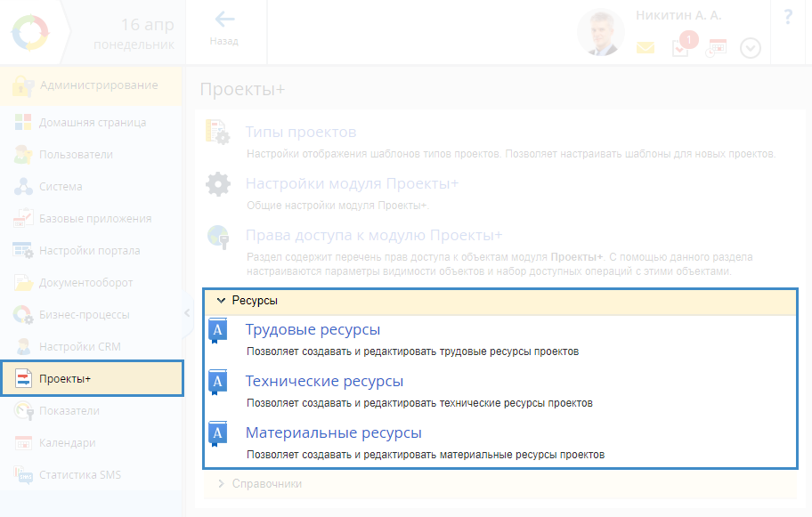
Task: Click the help question mark icon
Action: pyautogui.click(x=788, y=18)
